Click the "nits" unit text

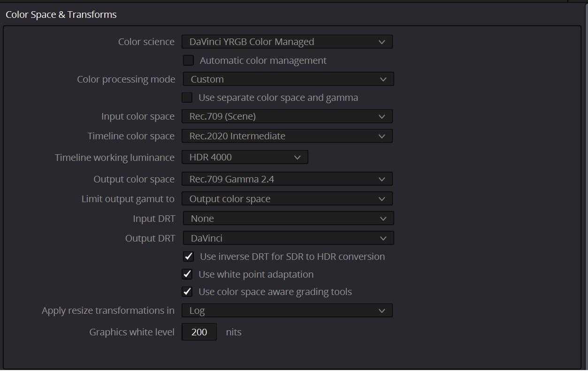[234, 332]
